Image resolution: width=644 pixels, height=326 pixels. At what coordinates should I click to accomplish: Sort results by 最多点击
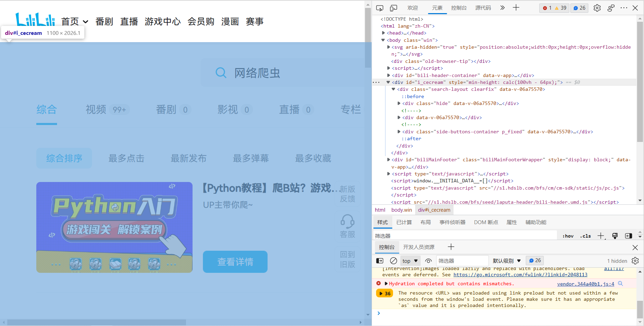click(x=127, y=158)
